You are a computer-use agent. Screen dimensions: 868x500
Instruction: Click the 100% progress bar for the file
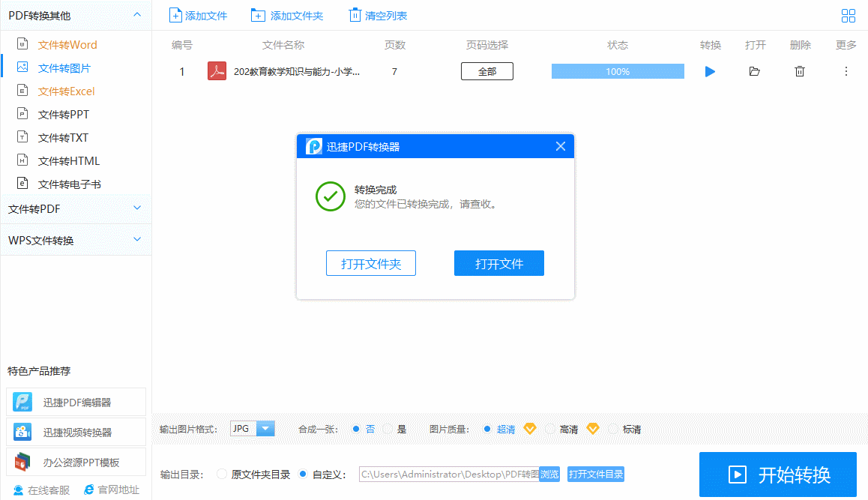(617, 71)
